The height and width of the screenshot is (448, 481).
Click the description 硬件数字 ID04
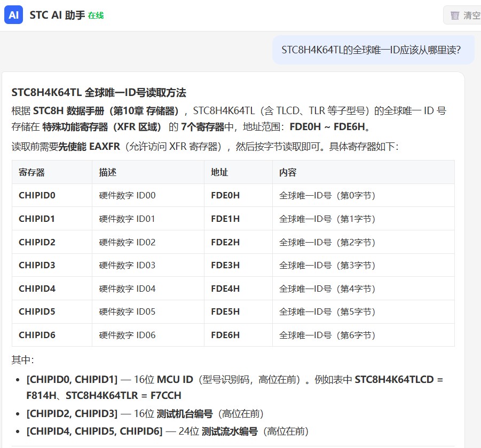pos(127,289)
